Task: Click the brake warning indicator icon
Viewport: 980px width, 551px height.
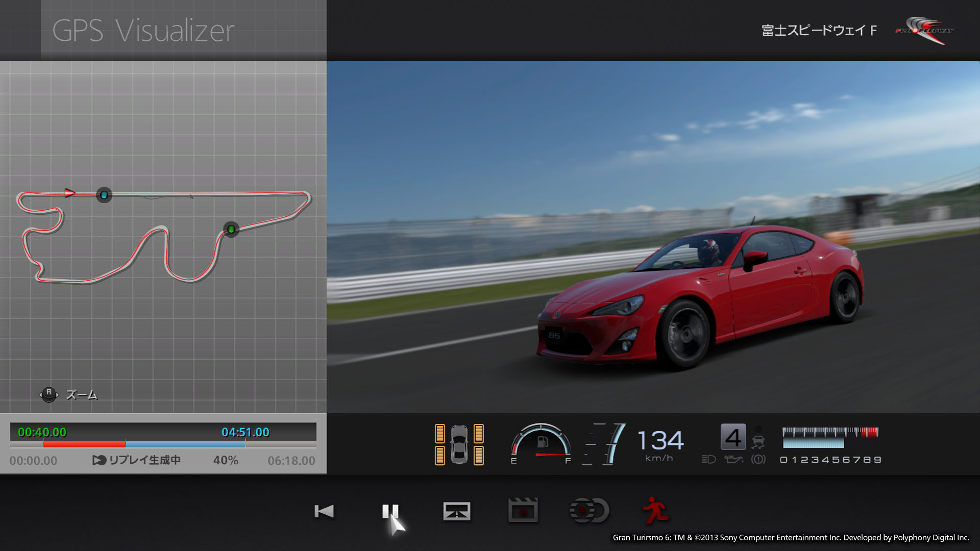Action: 758,459
